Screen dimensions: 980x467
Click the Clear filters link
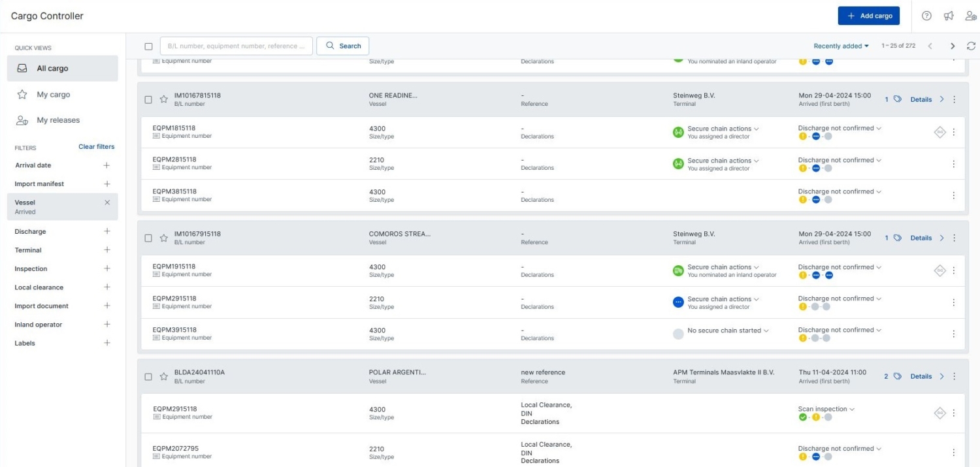96,147
